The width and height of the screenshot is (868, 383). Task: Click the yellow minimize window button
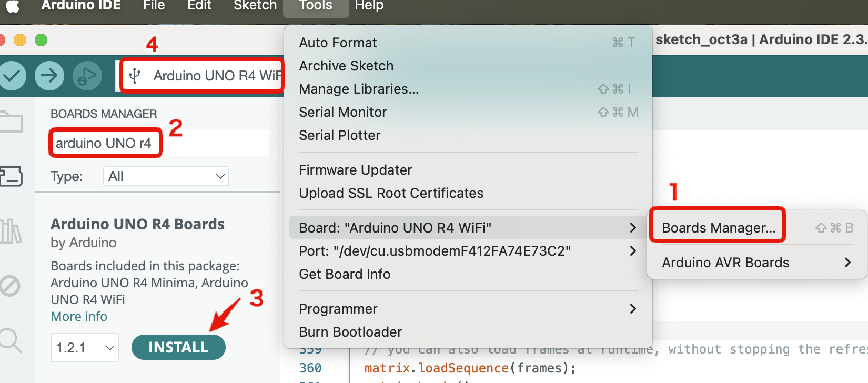pyautogui.click(x=20, y=40)
